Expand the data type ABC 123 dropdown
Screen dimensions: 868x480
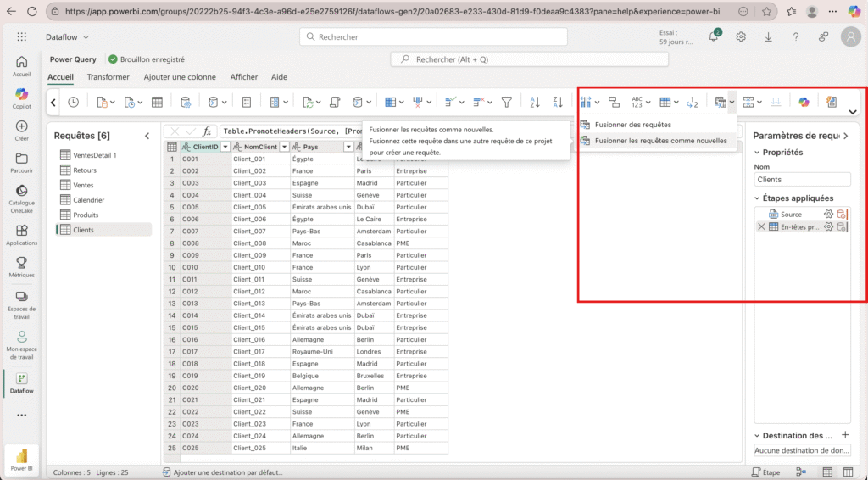(x=648, y=103)
